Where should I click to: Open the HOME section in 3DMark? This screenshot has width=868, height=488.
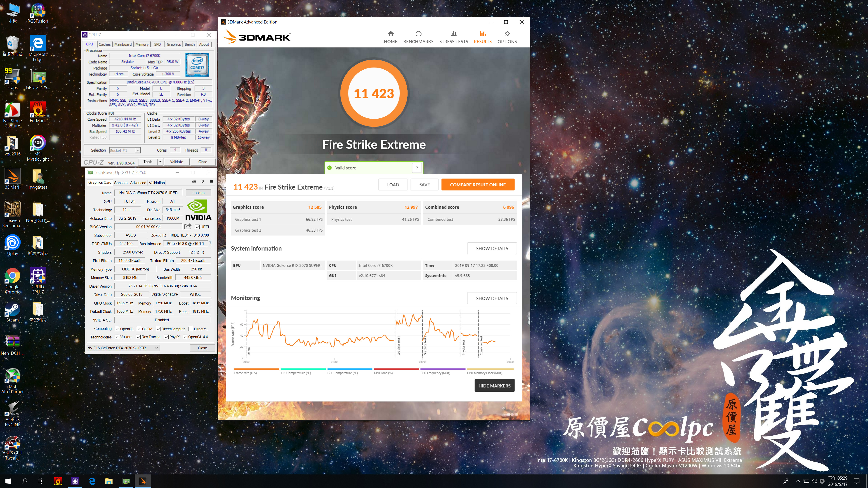point(391,37)
